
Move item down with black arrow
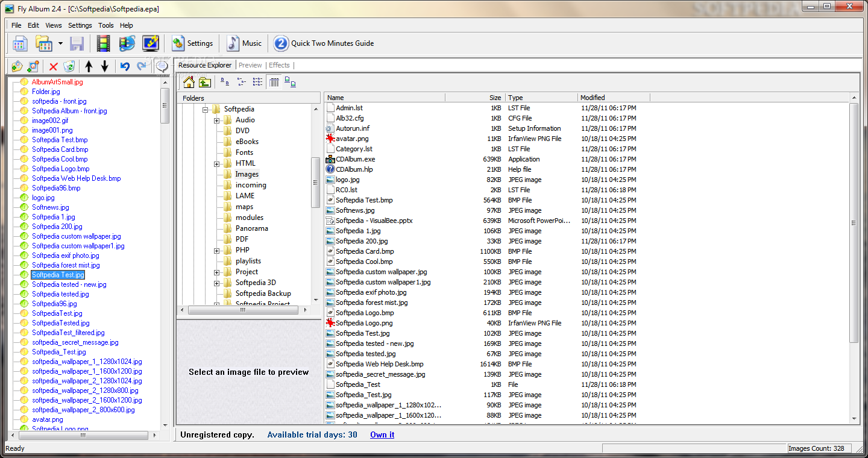click(x=105, y=66)
